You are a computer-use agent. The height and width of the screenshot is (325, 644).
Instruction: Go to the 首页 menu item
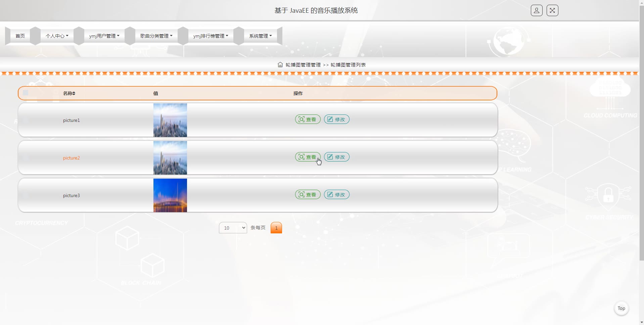tap(20, 36)
